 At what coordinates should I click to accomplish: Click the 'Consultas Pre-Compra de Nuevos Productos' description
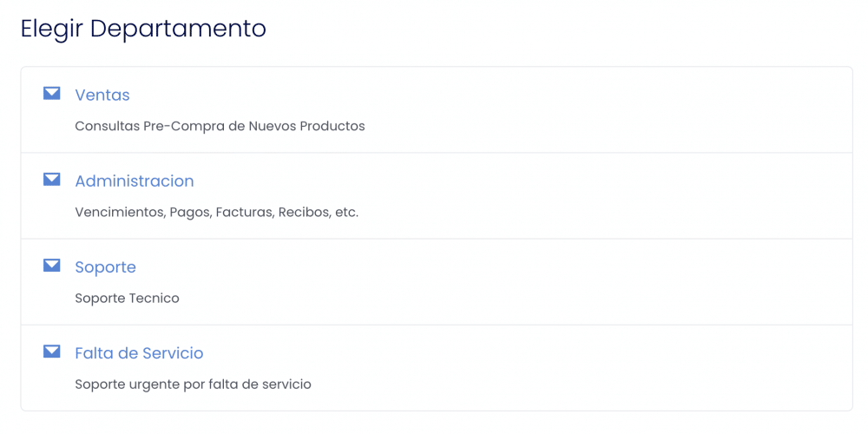tap(220, 126)
